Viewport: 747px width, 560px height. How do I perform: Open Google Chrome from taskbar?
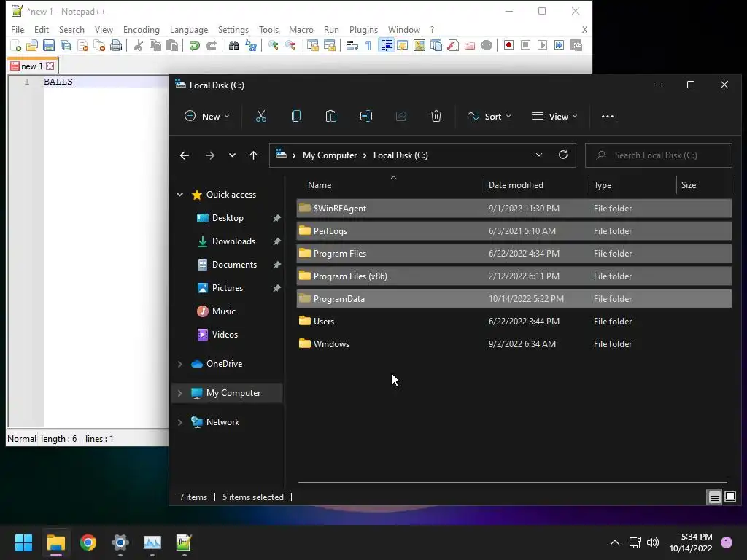tap(88, 542)
